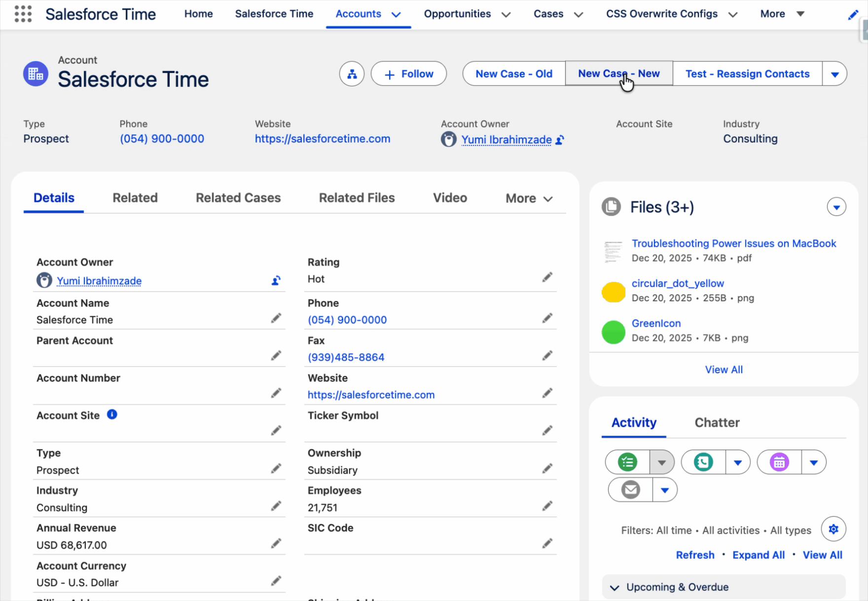Screen dimensions: 868x601
Task: Click the green New Task icon
Action: click(627, 462)
